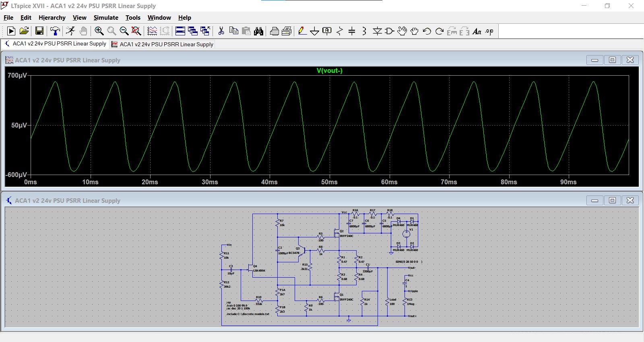644x342 pixels.
Task: Open a new schematic with toolbar icon
Action: pos(11,31)
